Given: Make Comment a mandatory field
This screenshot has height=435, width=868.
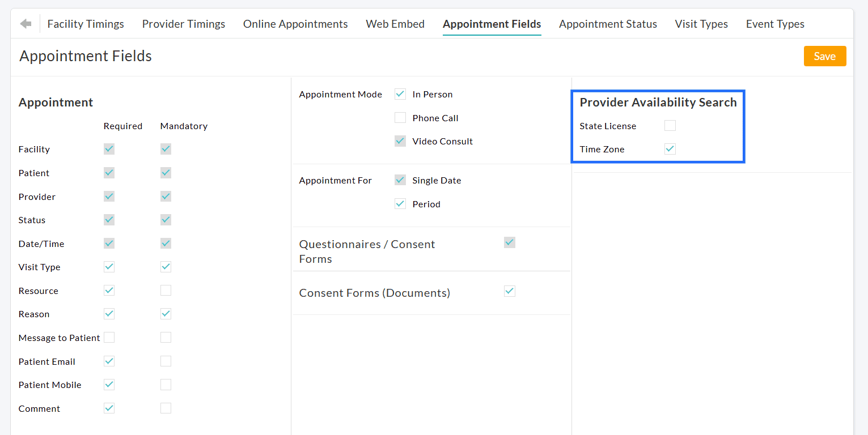Looking at the screenshot, I should click(166, 408).
